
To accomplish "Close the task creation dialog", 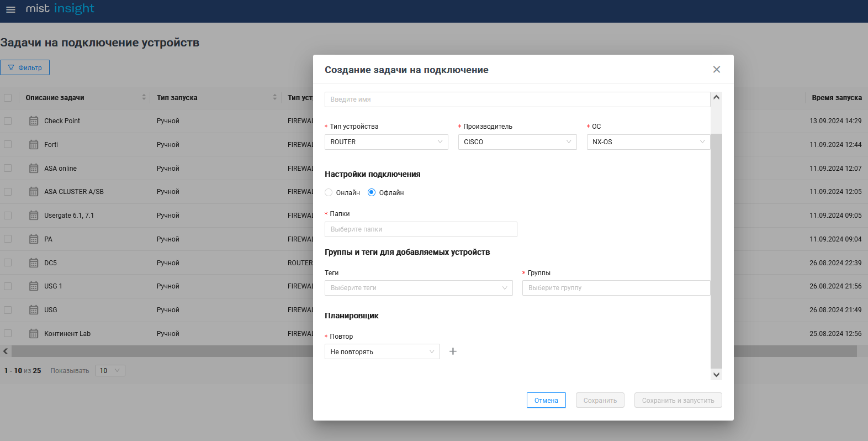I will pyautogui.click(x=717, y=70).
